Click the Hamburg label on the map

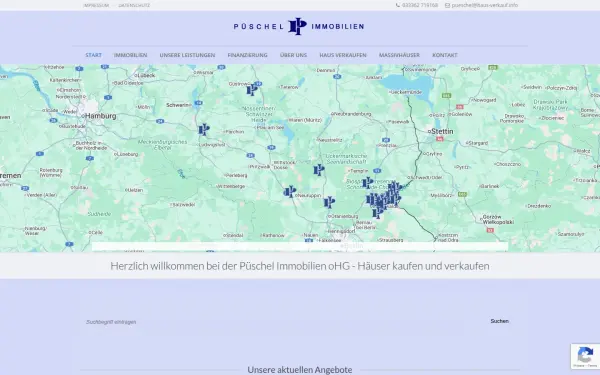[100, 116]
